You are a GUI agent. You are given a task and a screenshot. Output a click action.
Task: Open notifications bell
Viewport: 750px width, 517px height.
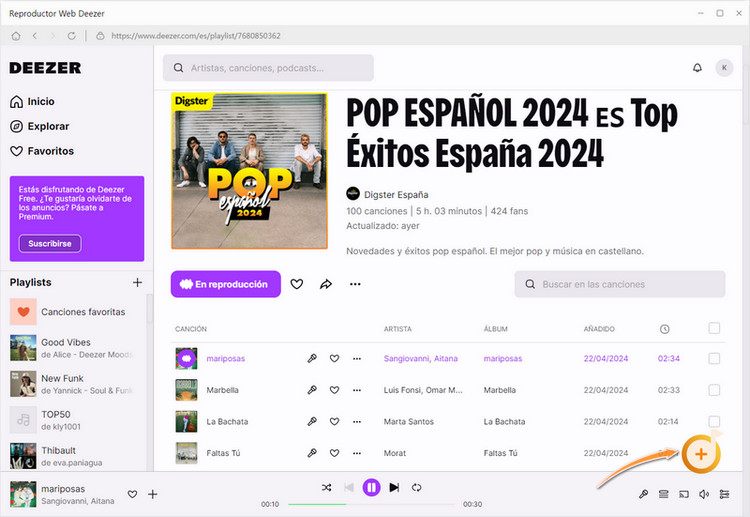[697, 68]
